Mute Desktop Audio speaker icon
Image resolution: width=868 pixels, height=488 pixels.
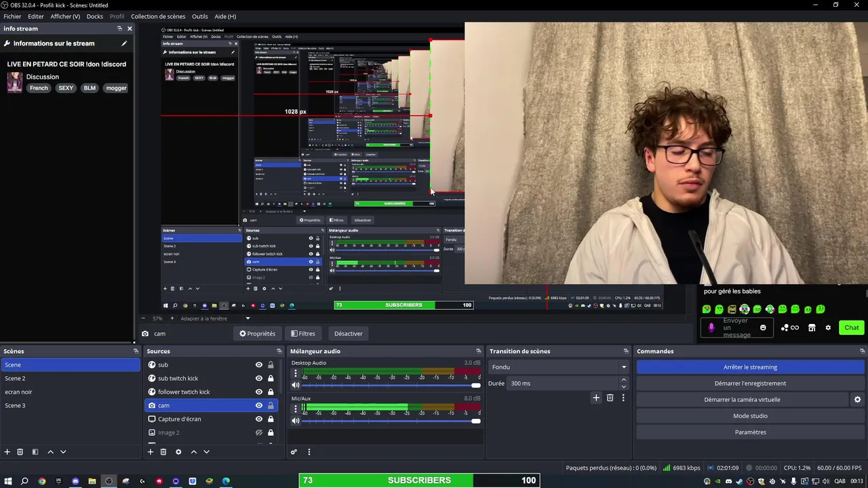[295, 385]
